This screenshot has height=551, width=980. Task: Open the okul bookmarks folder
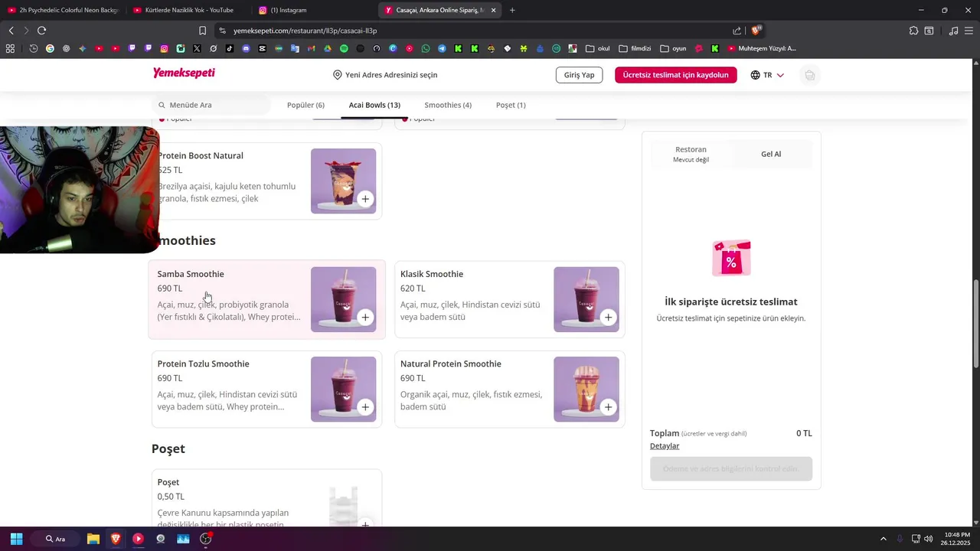click(597, 48)
